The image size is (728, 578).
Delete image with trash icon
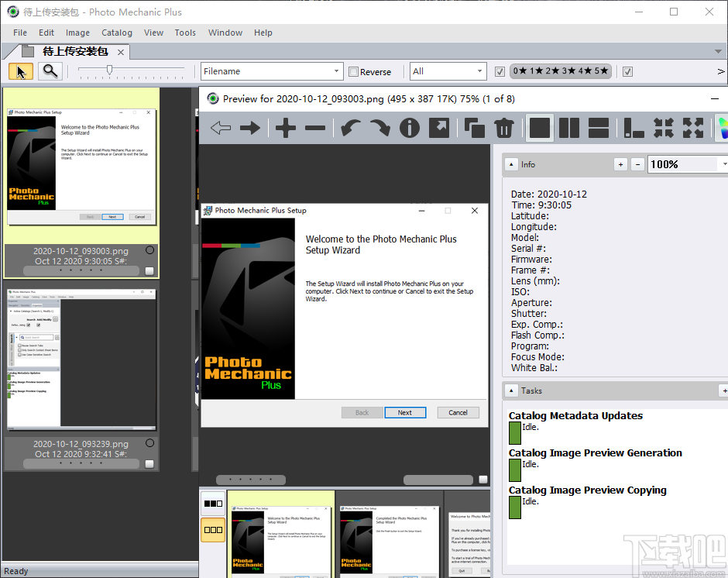(x=504, y=128)
